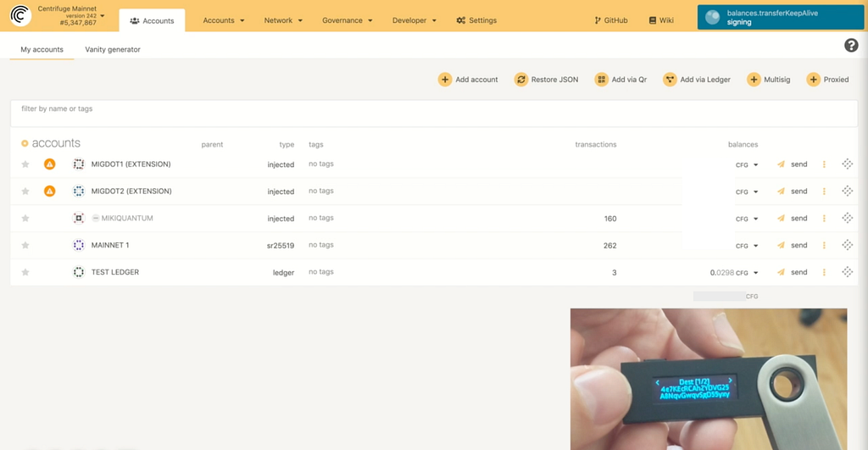This screenshot has height=450, width=868.
Task: Open the Centrifuge Mainnet chain selector
Action: click(71, 15)
